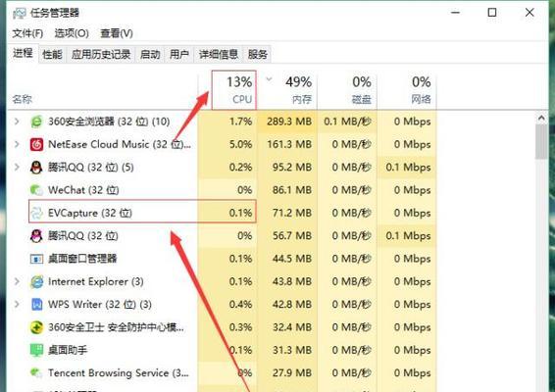555x392 pixels.
Task: Click the Tencent Browsing Service icon
Action: click(x=36, y=373)
